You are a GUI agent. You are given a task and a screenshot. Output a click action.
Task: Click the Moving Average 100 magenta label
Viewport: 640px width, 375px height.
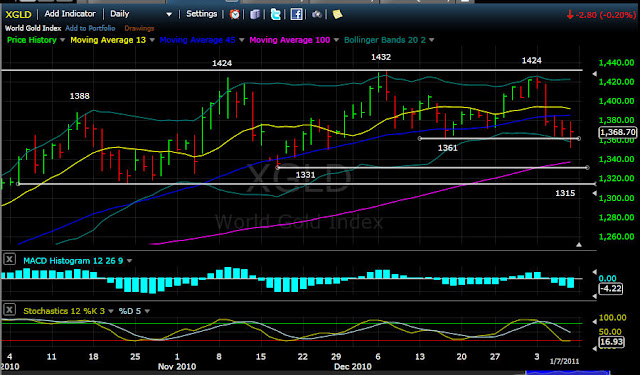289,40
